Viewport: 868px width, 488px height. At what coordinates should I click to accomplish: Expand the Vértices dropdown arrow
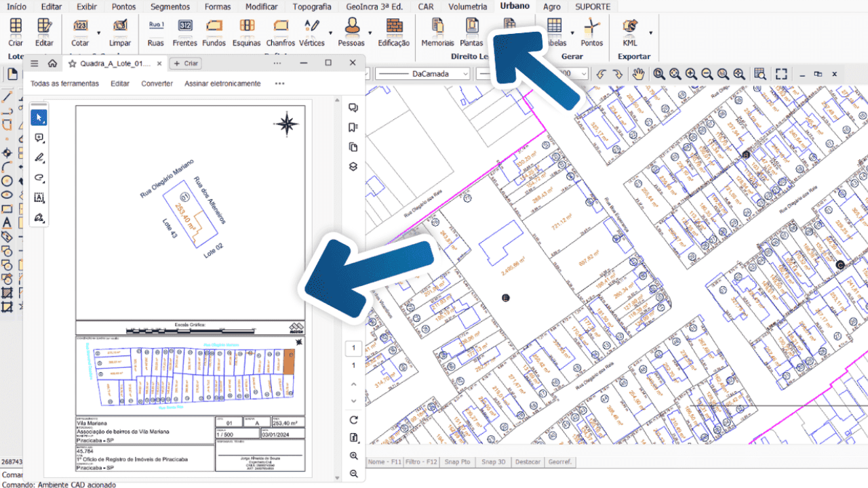point(330,32)
